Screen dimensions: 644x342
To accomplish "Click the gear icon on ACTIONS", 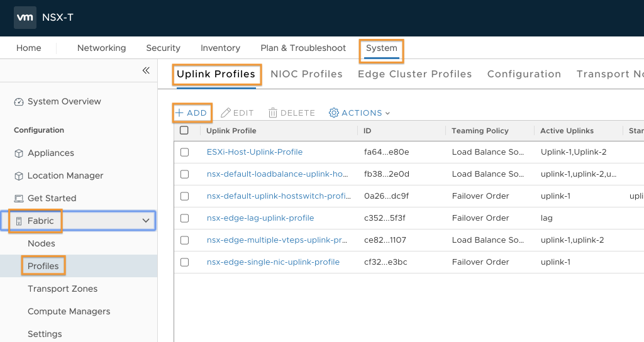I will pos(333,113).
